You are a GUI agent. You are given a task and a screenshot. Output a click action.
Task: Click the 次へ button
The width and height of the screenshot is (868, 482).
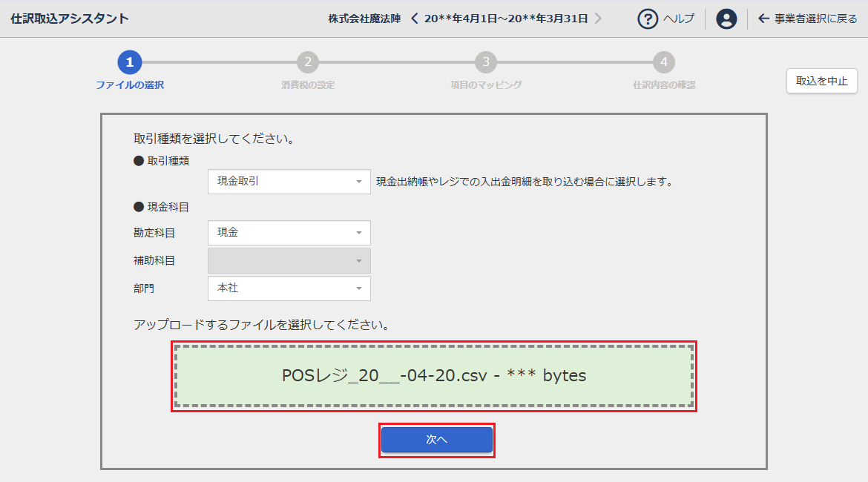[437, 440]
